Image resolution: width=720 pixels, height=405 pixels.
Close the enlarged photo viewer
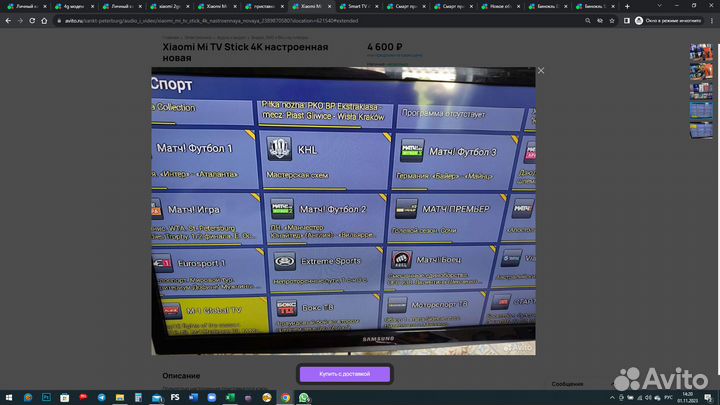541,70
